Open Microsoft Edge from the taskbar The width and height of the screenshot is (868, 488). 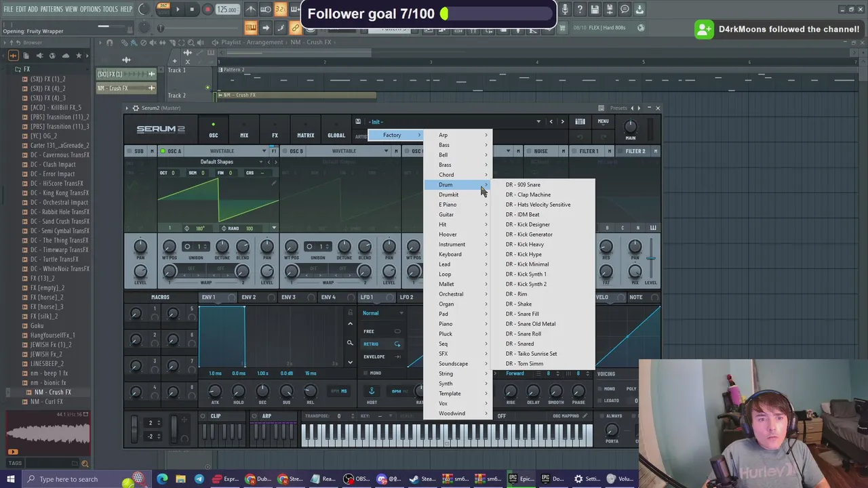pos(162,479)
